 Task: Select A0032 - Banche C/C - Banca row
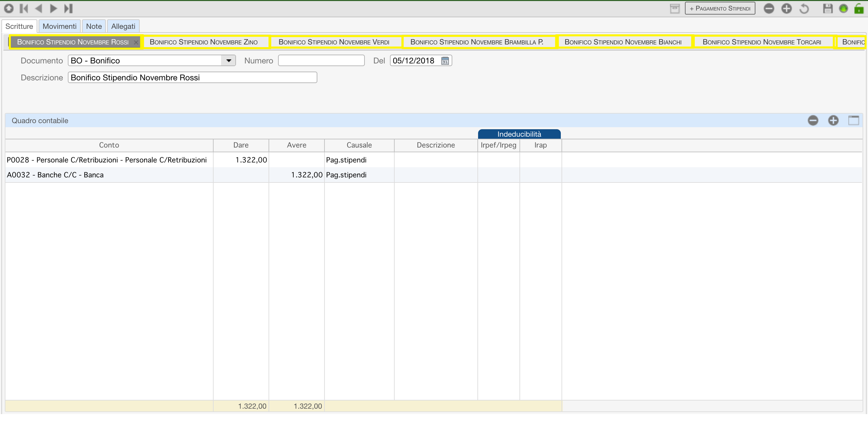(x=434, y=175)
